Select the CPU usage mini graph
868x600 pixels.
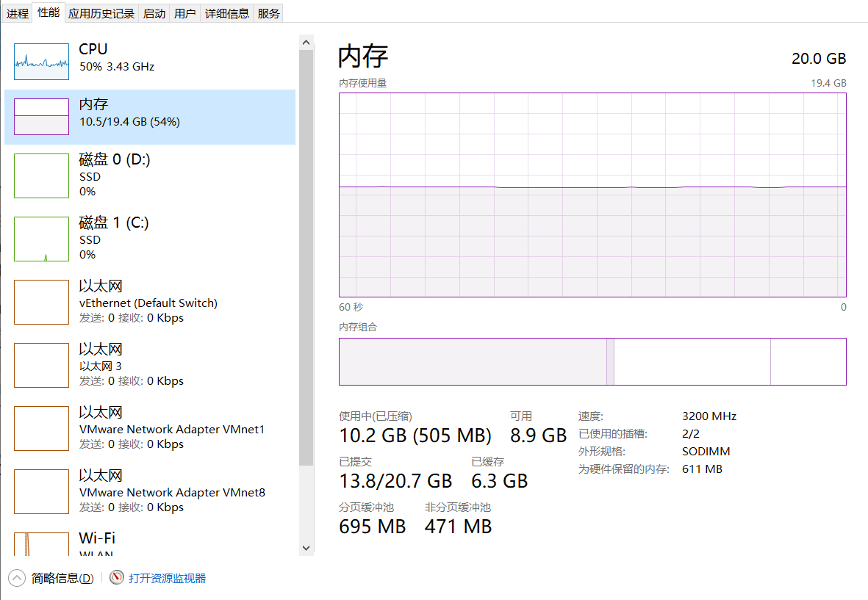coord(41,62)
